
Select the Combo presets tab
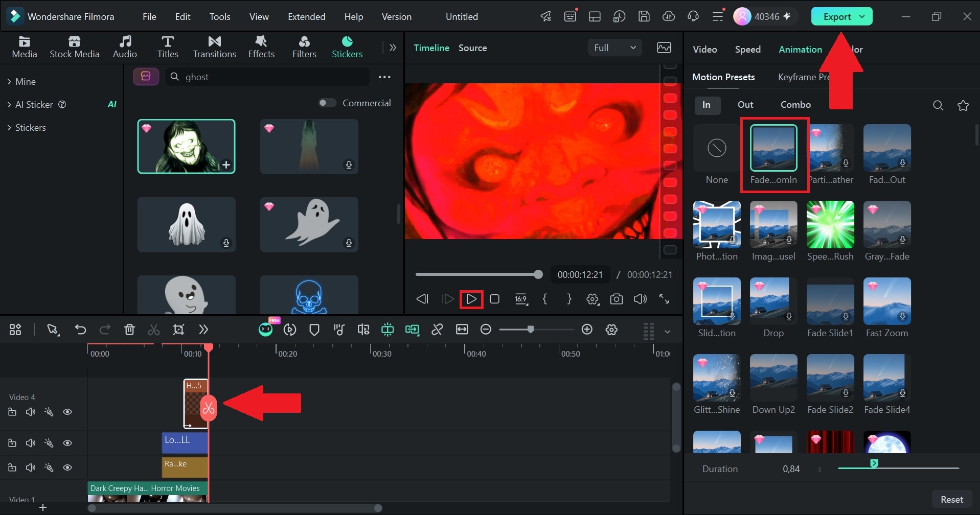point(795,104)
